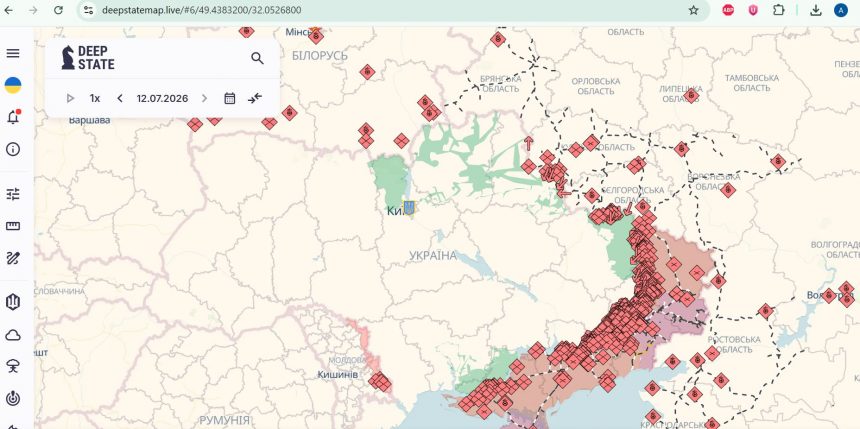Change the 1x playback speed
This screenshot has width=860, height=429.
point(95,98)
